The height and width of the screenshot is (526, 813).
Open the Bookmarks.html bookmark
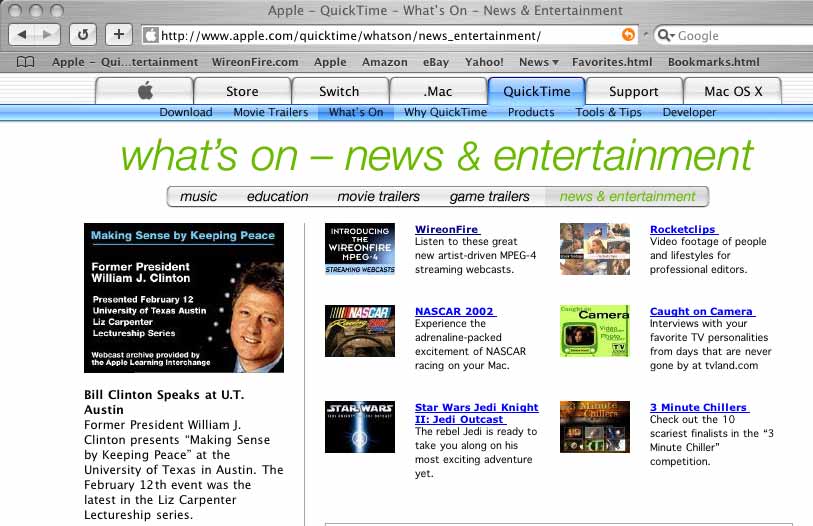(713, 62)
